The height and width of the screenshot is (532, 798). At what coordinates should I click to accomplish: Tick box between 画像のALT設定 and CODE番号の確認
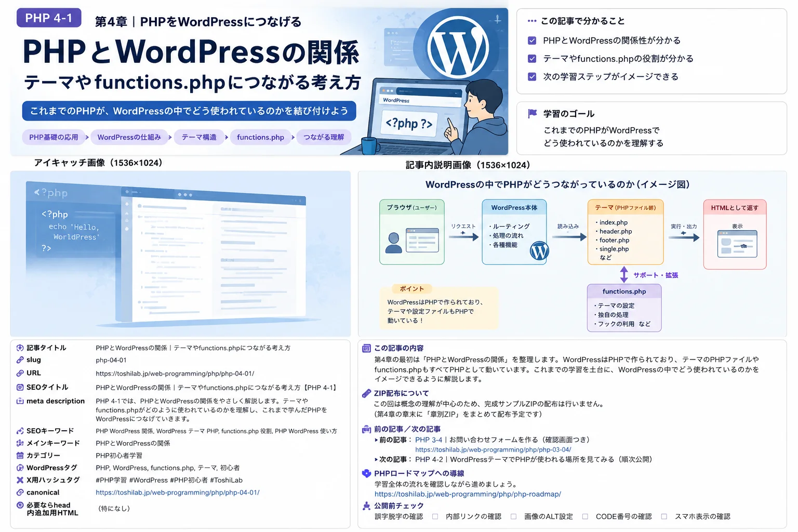click(585, 516)
